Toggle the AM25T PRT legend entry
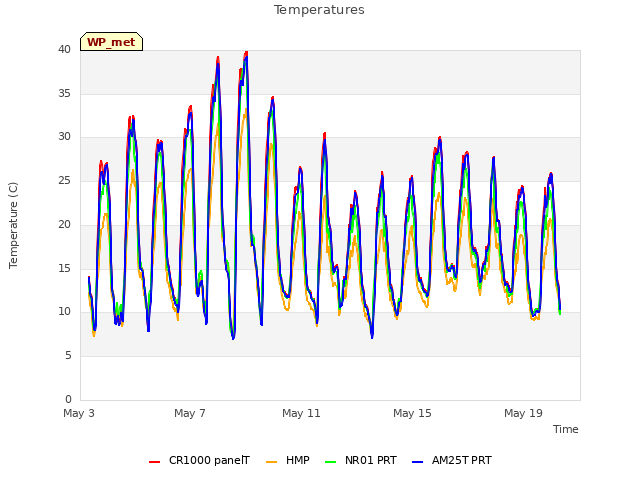 point(452,460)
